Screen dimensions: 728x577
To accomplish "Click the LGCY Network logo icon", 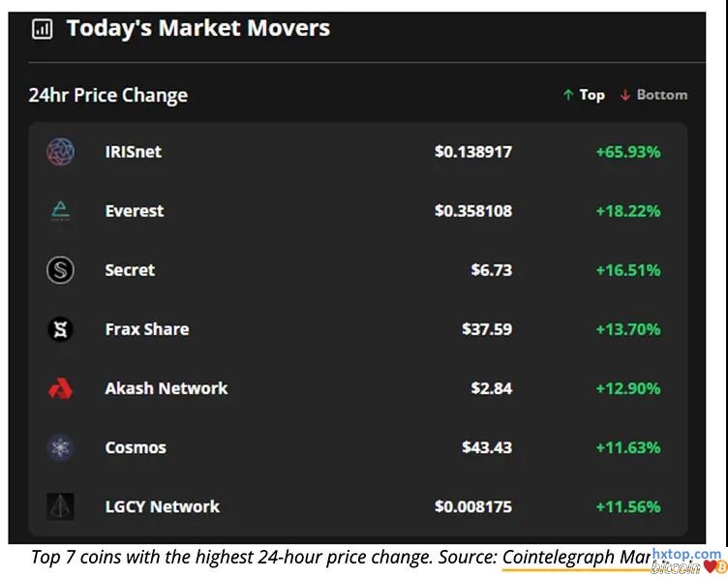I will (60, 506).
